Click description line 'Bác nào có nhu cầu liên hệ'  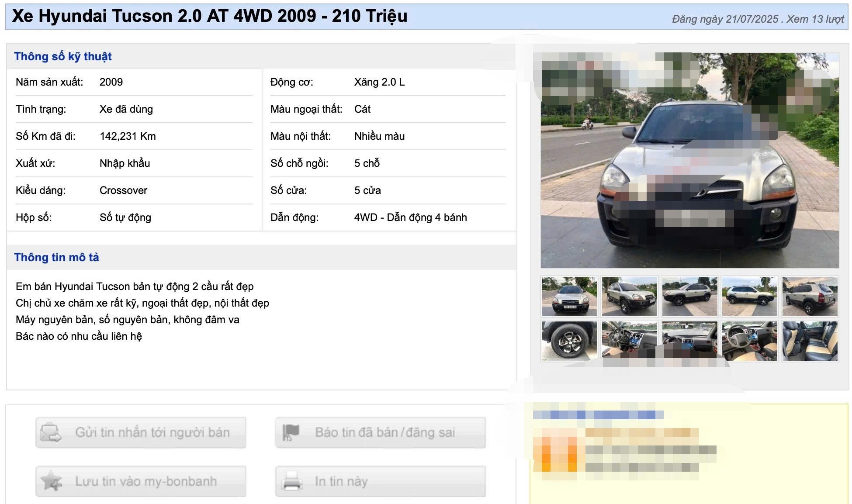pos(79,336)
